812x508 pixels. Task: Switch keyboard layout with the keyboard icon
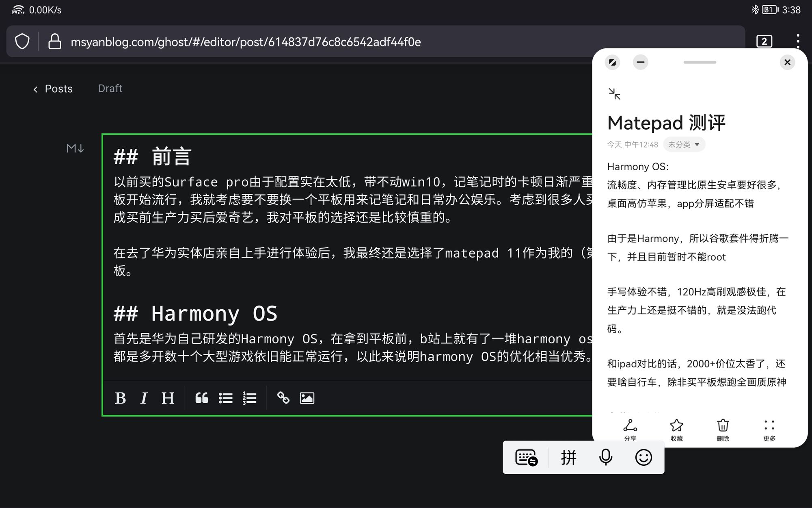coord(526,458)
